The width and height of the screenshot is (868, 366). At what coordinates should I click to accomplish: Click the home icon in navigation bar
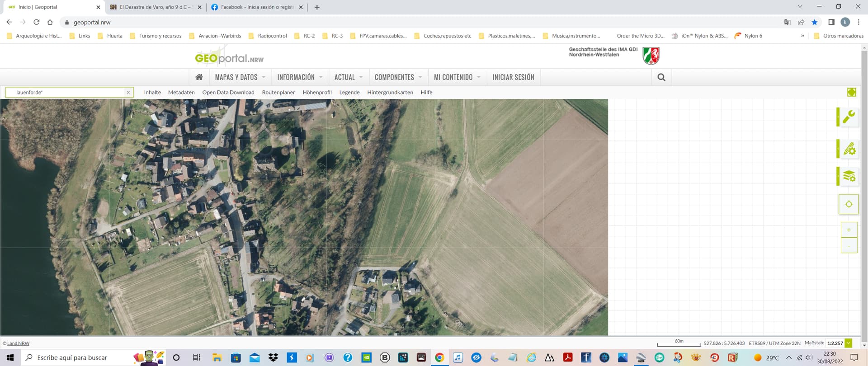[x=199, y=77]
